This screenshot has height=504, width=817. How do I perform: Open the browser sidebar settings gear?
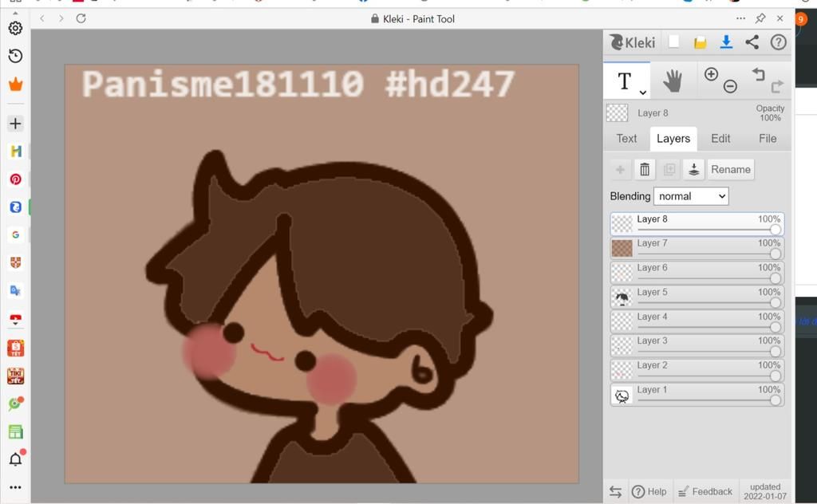click(x=16, y=28)
